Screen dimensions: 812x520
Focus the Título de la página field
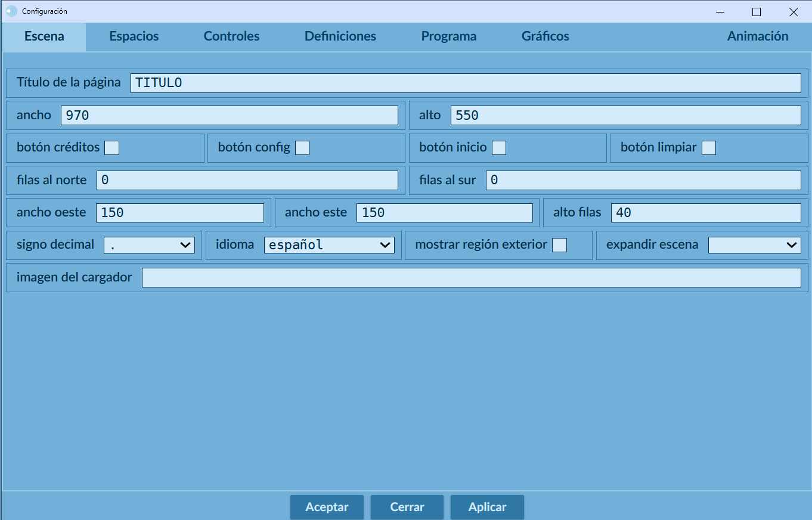click(465, 83)
